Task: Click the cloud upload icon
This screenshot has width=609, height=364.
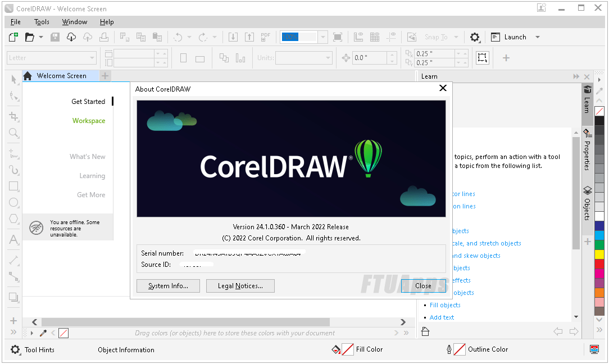Action: pyautogui.click(x=88, y=37)
